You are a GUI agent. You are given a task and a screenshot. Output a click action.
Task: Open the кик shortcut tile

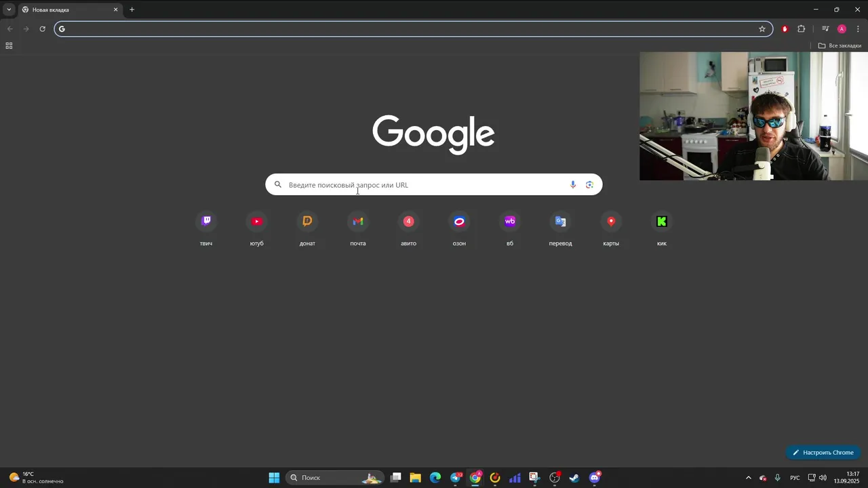tap(662, 228)
